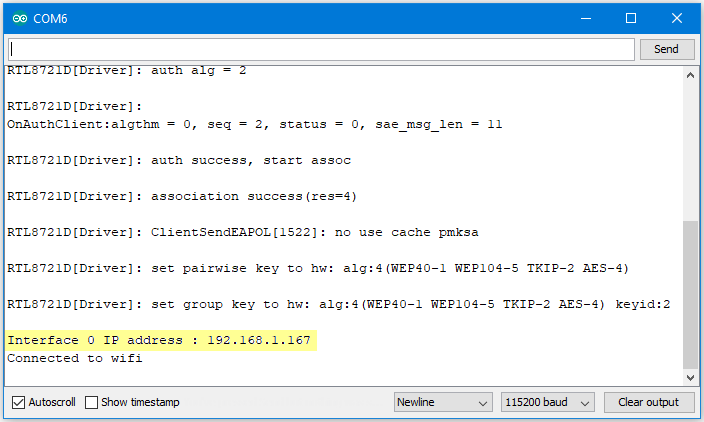
Task: Minimize the COM6 serial monitor window
Action: point(585,18)
